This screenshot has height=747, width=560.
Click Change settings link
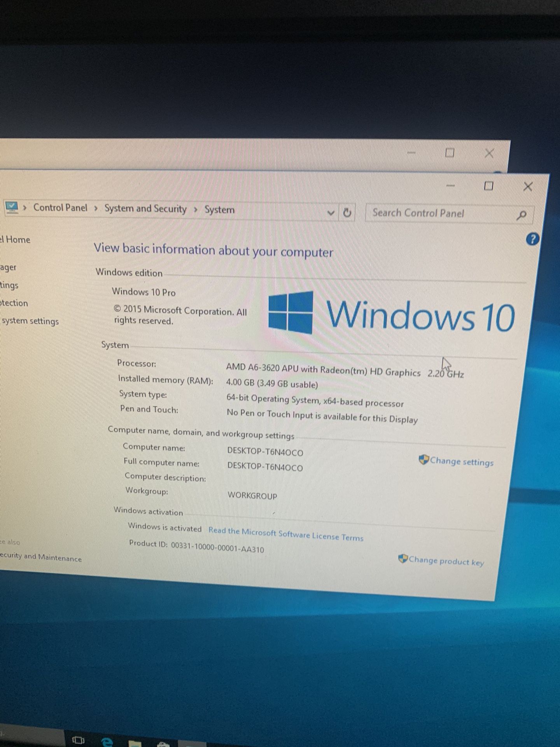pyautogui.click(x=462, y=461)
